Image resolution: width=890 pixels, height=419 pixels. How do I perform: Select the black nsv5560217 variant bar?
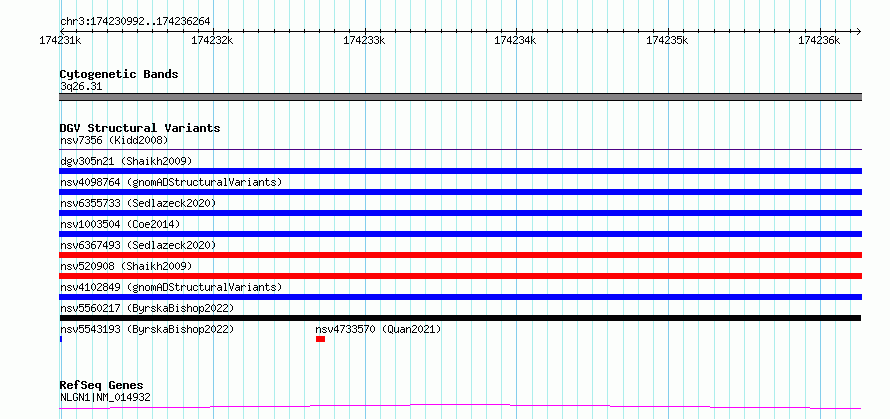point(460,318)
